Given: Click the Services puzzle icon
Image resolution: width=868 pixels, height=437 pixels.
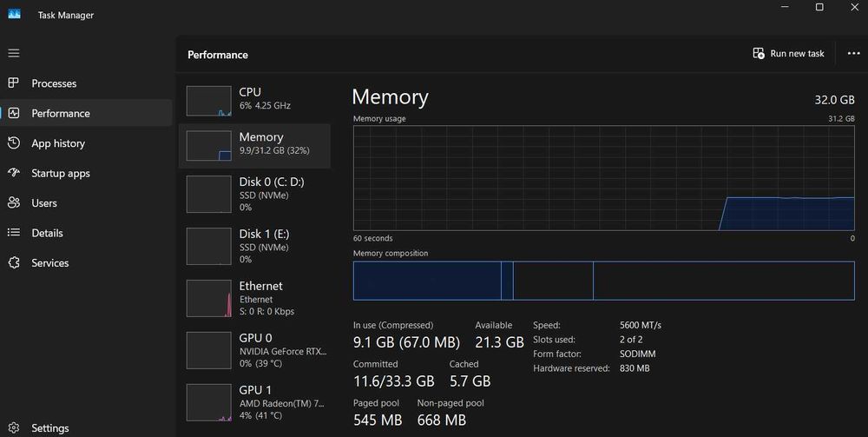Looking at the screenshot, I should click(x=13, y=262).
